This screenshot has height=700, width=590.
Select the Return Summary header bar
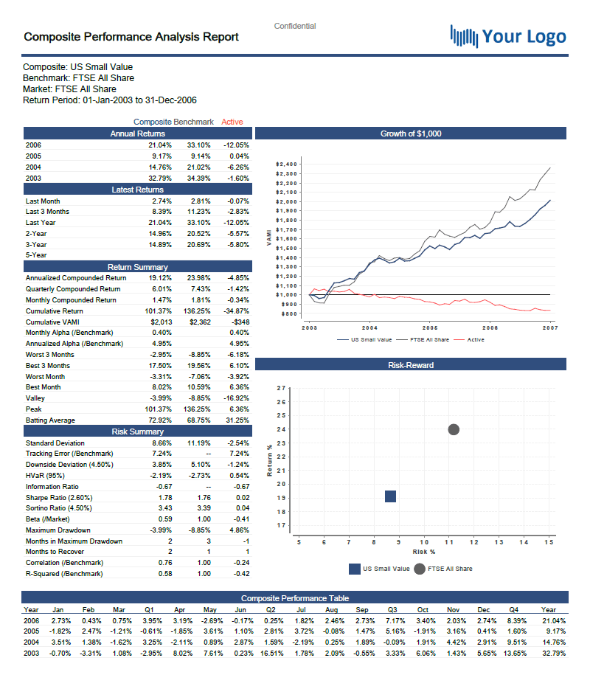click(138, 266)
